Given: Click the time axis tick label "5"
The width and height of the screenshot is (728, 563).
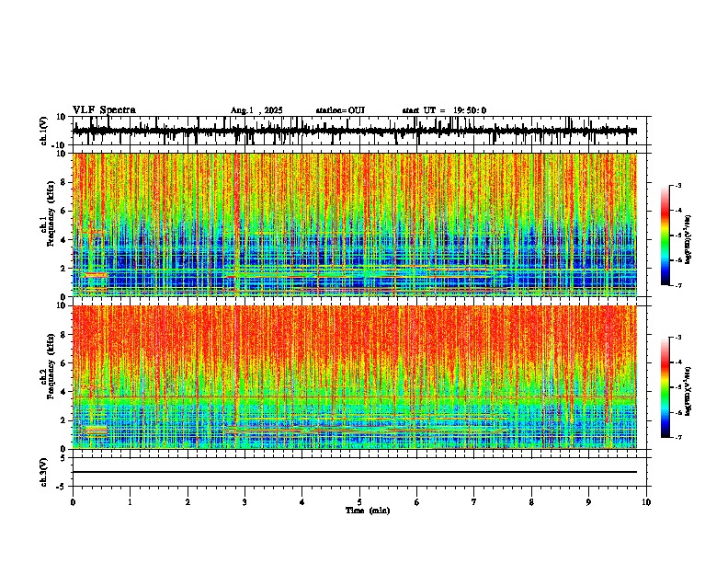Looking at the screenshot, I should pos(359,502).
